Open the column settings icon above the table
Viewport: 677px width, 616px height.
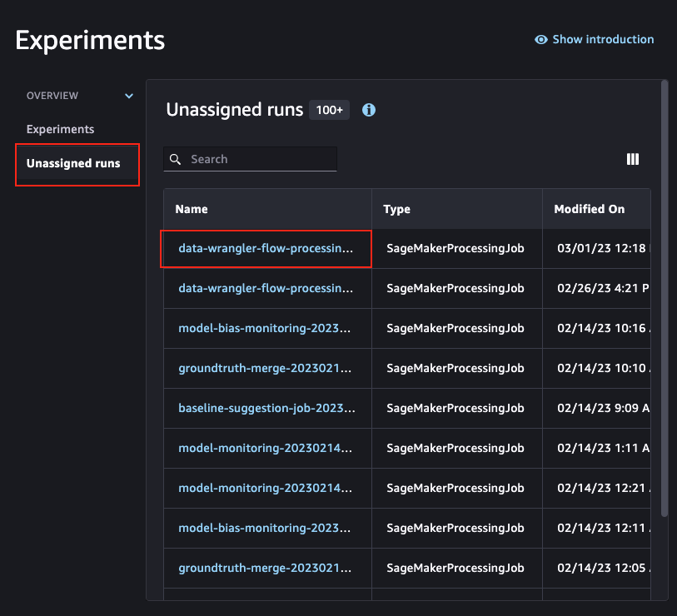pyautogui.click(x=633, y=159)
